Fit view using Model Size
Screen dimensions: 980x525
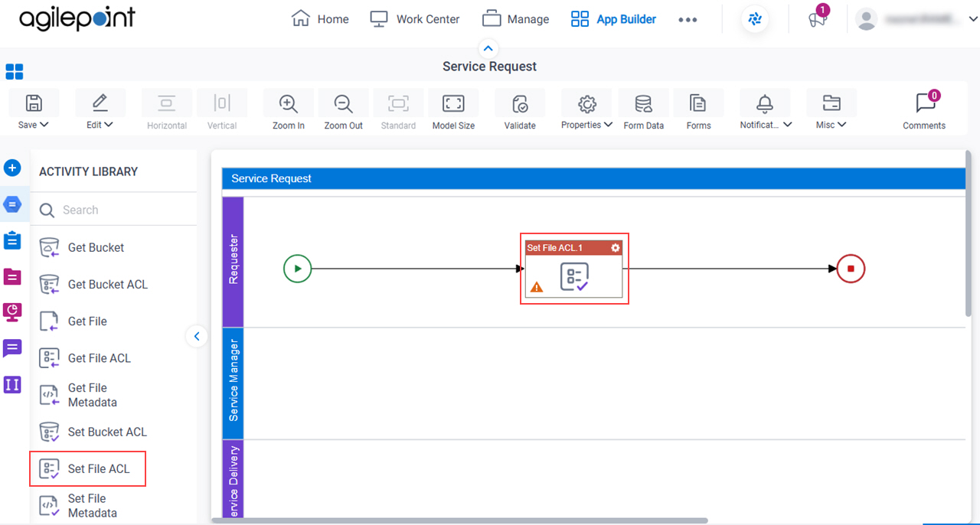click(x=453, y=110)
